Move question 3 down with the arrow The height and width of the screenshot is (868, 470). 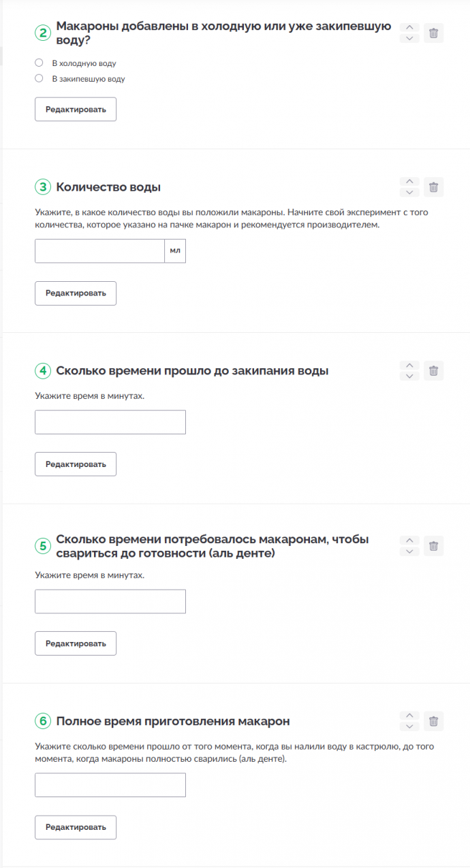coord(409,192)
